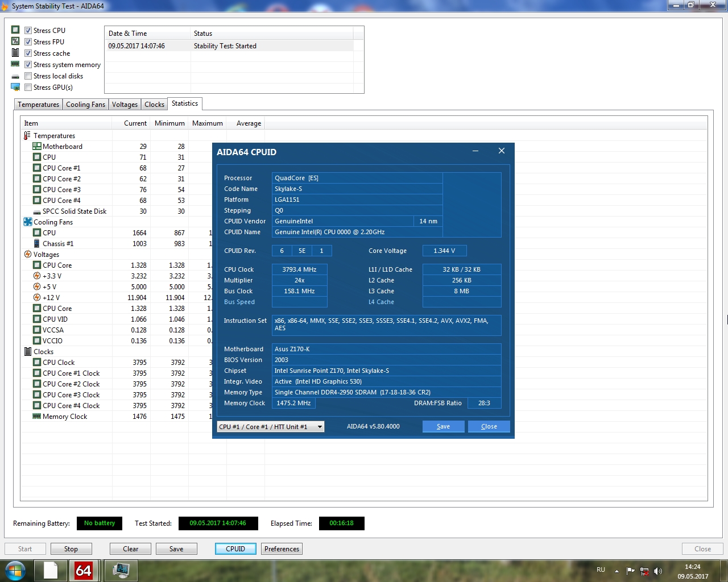Click the +3.3 V voltage icon

point(37,276)
